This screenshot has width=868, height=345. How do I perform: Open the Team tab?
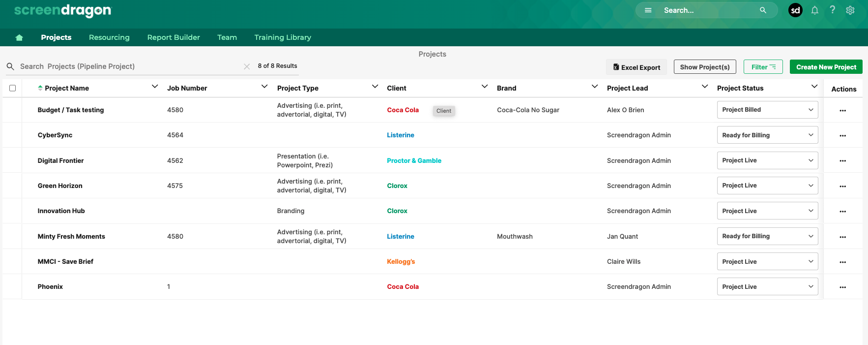[x=227, y=37]
